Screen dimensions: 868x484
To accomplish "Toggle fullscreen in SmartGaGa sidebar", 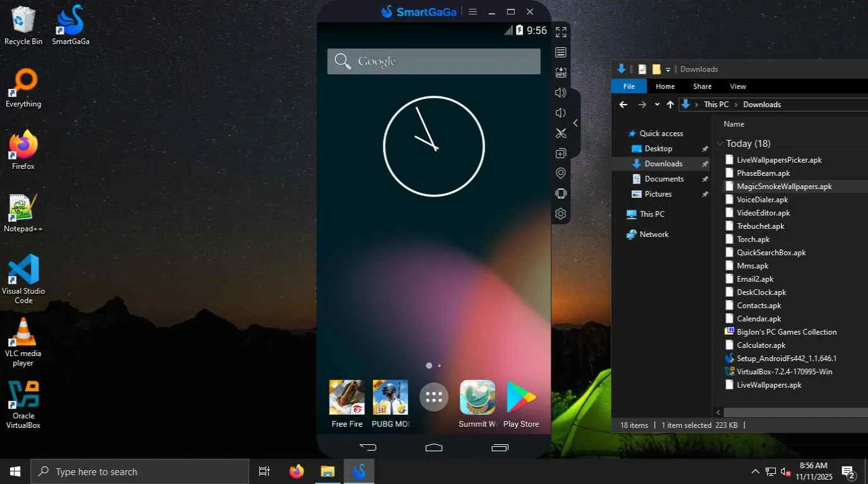I will [x=561, y=32].
